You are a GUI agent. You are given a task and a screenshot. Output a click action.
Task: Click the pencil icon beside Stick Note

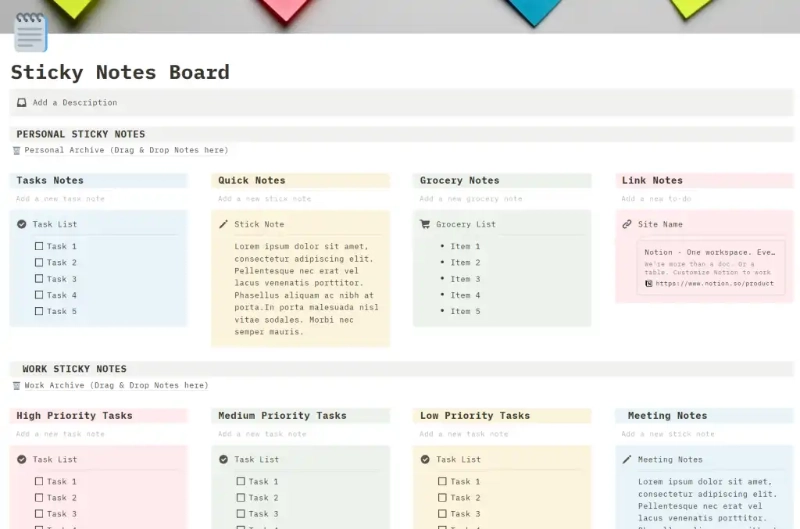[223, 224]
